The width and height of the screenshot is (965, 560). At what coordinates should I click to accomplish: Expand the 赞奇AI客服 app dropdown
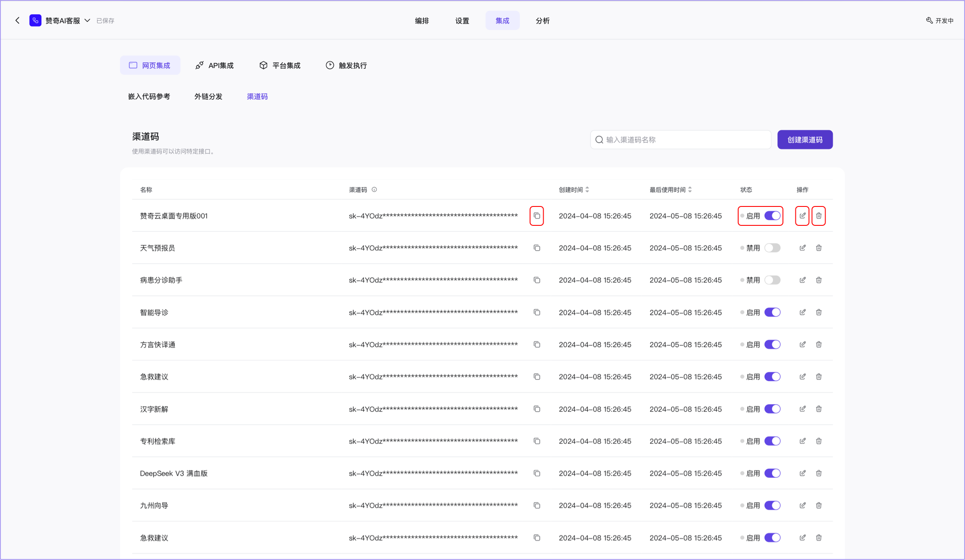[87, 20]
